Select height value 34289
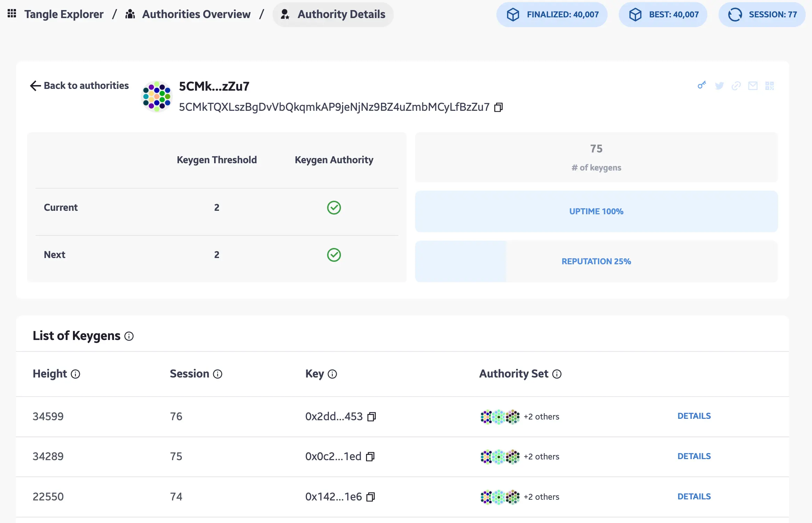 point(48,456)
